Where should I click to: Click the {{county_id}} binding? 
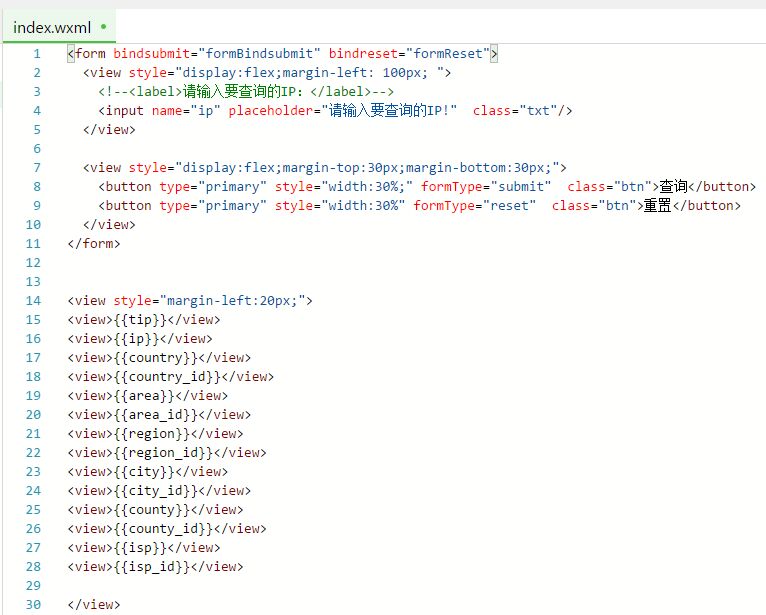[x=163, y=530]
